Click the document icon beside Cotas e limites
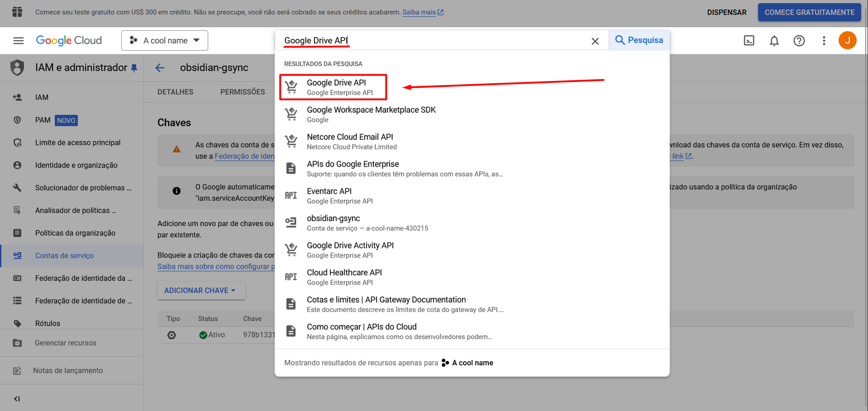868x411 pixels. tap(291, 304)
